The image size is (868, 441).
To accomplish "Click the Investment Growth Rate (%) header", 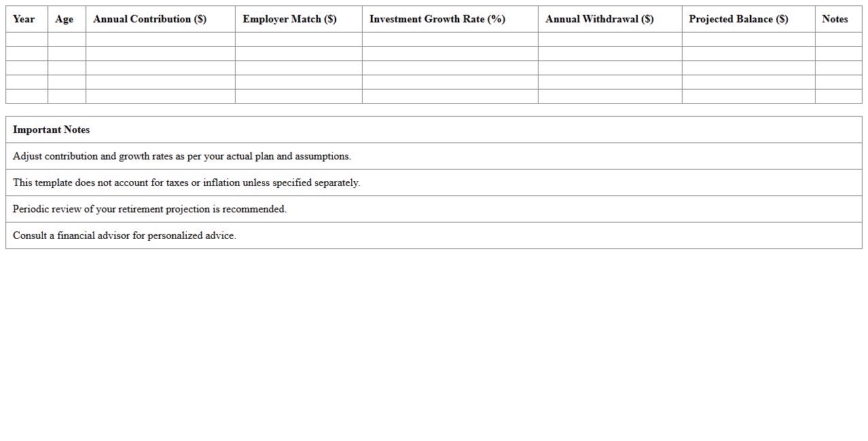I will pyautogui.click(x=437, y=19).
